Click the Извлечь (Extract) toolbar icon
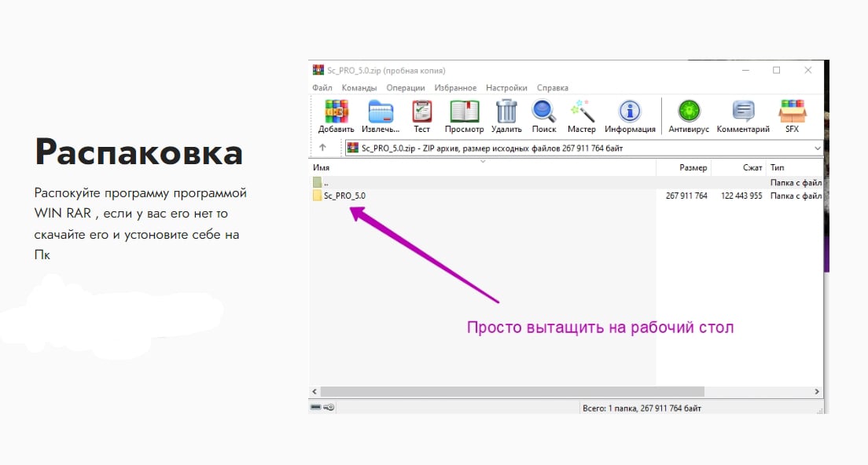The image size is (868, 465). (x=381, y=112)
